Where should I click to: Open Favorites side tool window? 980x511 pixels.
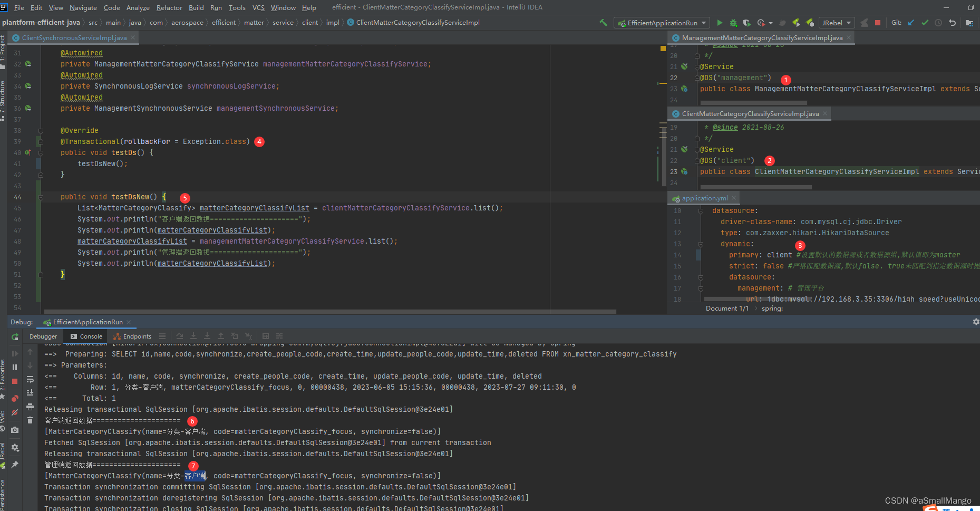coord(3,379)
